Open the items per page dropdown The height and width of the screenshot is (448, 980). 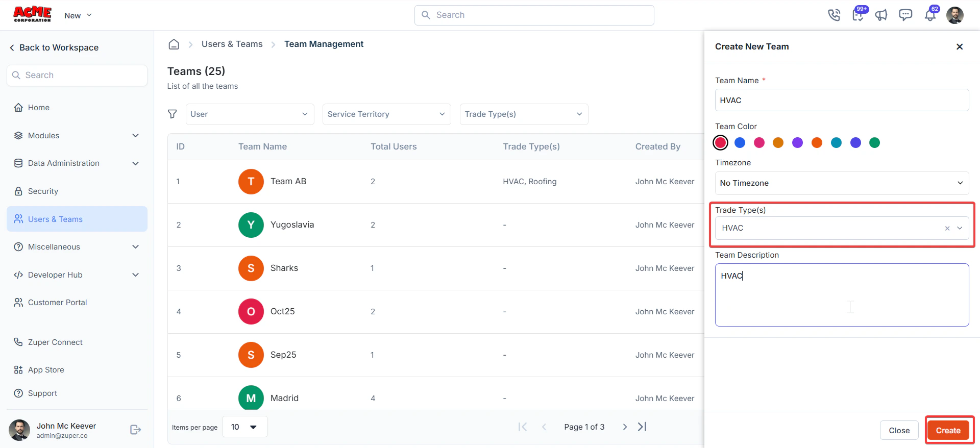[x=245, y=427]
